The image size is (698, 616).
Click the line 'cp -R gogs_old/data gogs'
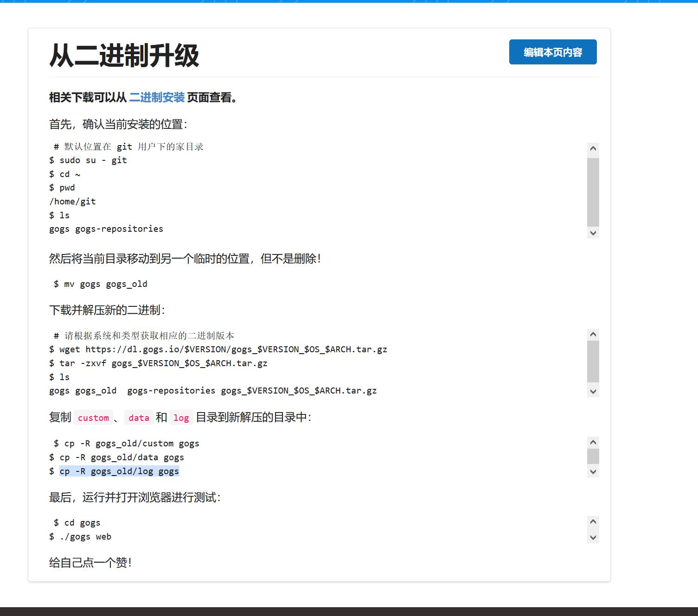[x=116, y=457]
